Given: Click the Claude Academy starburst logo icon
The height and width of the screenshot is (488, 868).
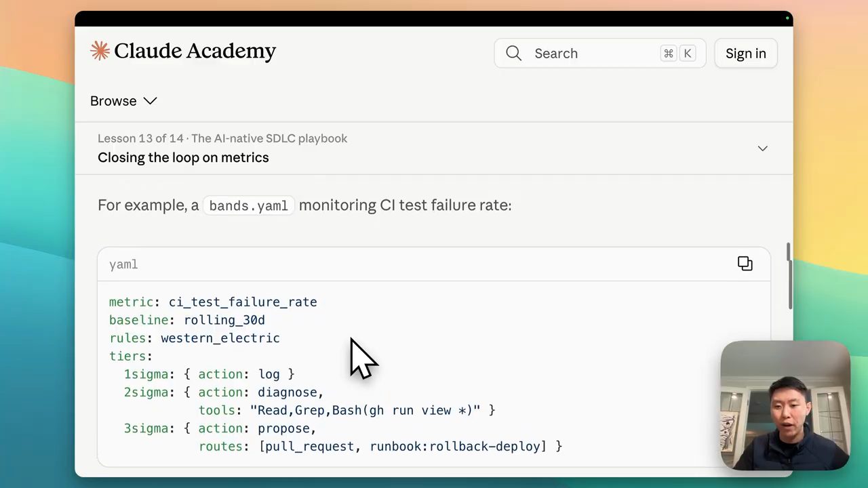Looking at the screenshot, I should 100,51.
